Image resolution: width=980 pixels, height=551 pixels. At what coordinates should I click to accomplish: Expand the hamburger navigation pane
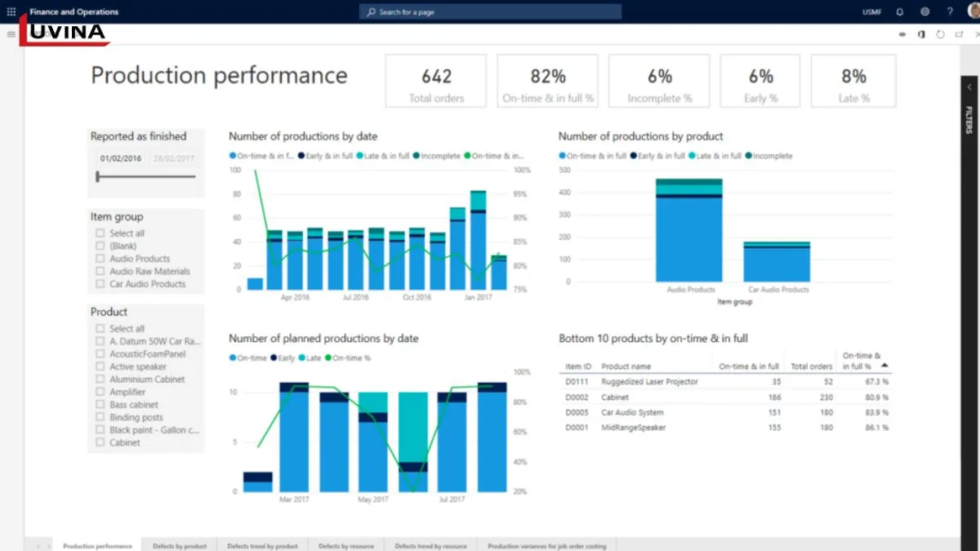click(11, 34)
